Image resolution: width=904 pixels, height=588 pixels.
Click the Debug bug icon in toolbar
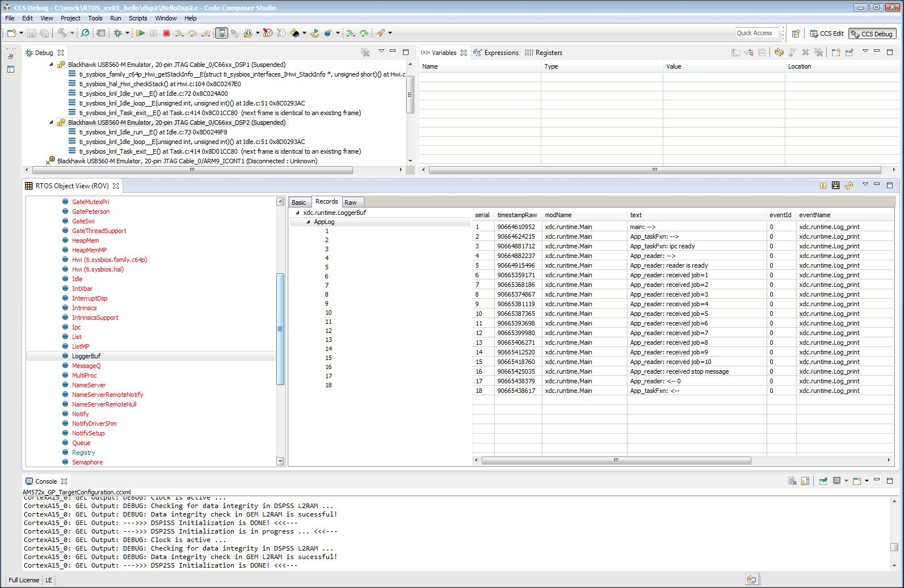117,33
